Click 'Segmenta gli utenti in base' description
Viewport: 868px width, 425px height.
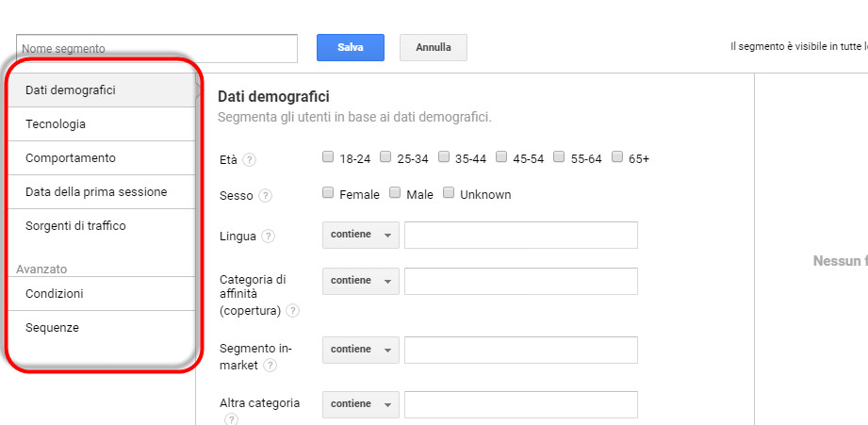pyautogui.click(x=354, y=117)
